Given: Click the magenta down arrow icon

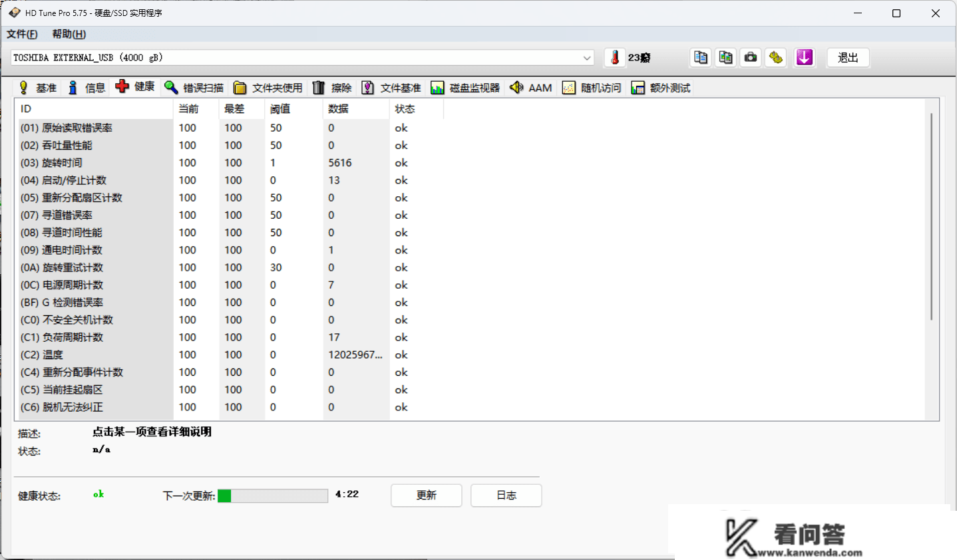Looking at the screenshot, I should coord(805,58).
